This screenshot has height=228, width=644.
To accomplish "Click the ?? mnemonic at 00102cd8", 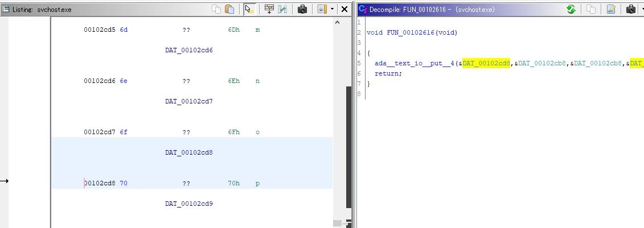I will point(186,183).
